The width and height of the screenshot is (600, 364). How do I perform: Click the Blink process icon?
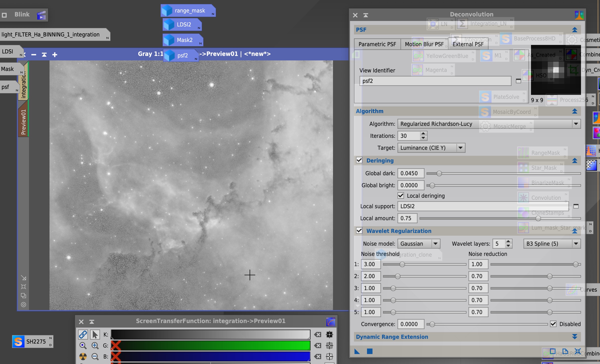pos(41,15)
